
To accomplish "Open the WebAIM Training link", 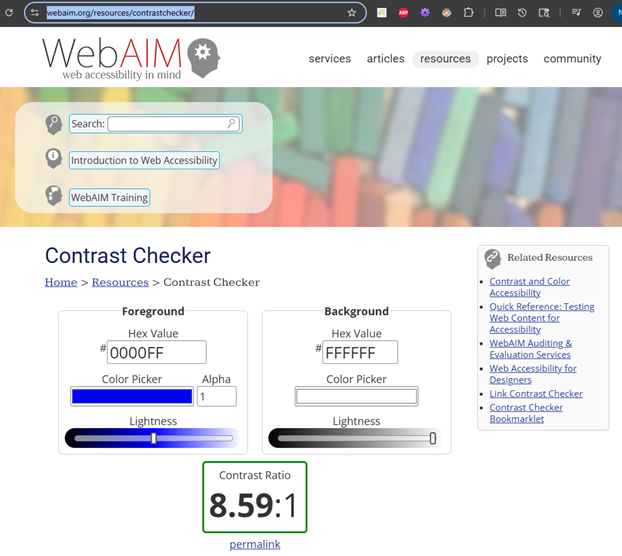I will point(109,197).
